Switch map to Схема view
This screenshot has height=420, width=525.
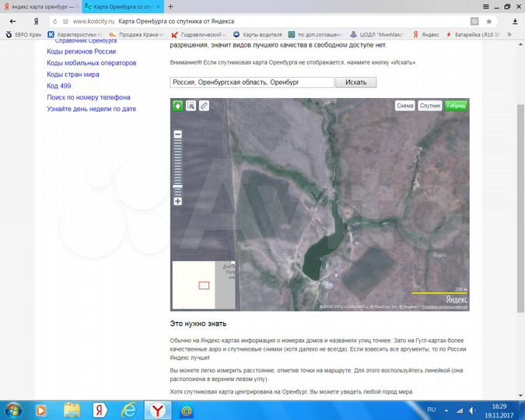(404, 105)
